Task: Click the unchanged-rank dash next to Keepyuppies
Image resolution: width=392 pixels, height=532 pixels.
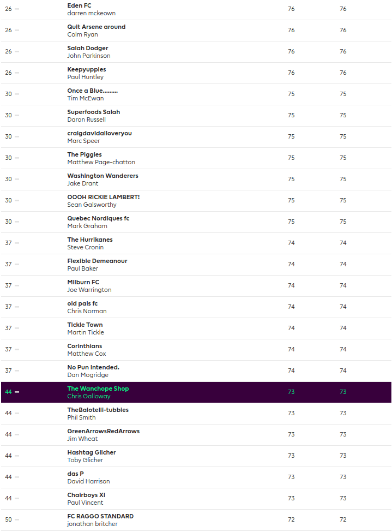Action: point(17,73)
